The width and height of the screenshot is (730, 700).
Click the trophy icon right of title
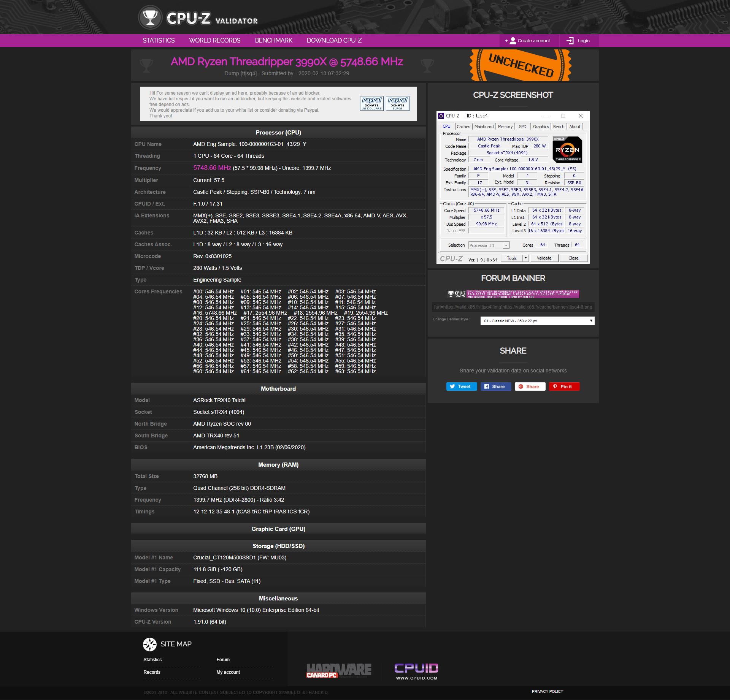(427, 65)
